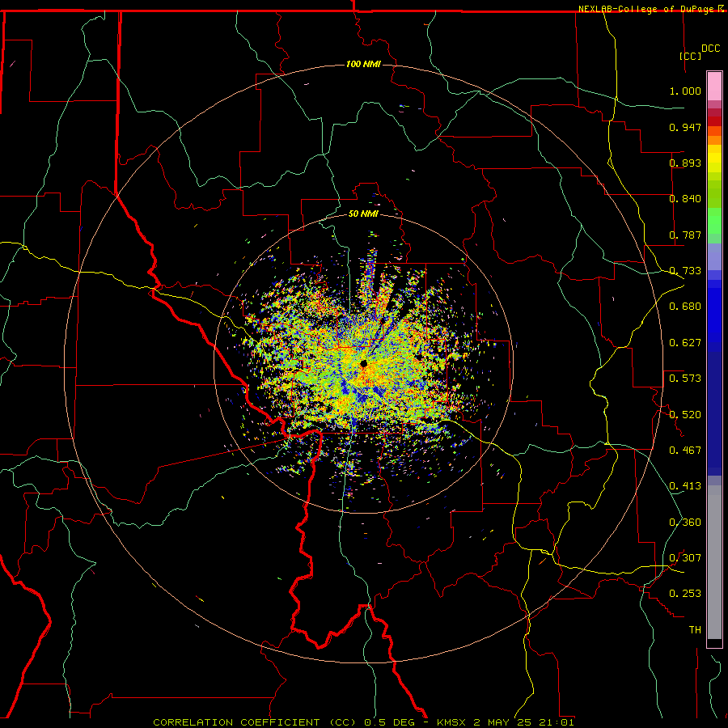Select the 0.413 scale value

[x=685, y=486]
